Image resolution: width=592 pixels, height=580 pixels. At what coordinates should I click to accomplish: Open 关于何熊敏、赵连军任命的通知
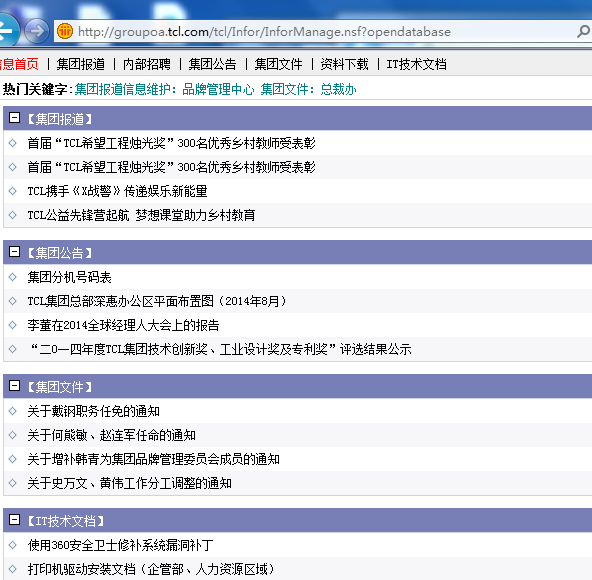[x=111, y=435]
